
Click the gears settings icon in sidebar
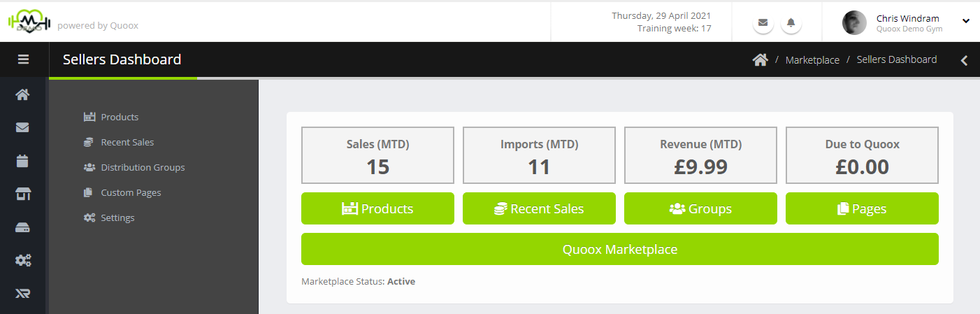[x=23, y=261]
